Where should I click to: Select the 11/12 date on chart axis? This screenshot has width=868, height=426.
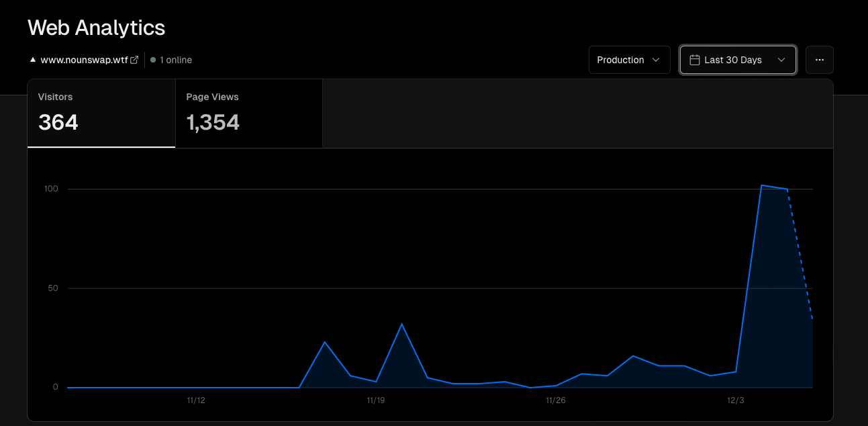[196, 400]
